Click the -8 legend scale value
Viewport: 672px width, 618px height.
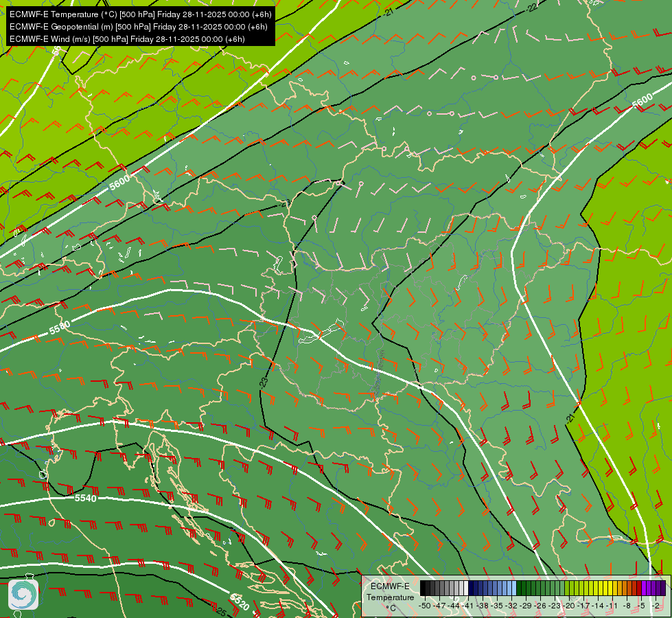point(627,606)
